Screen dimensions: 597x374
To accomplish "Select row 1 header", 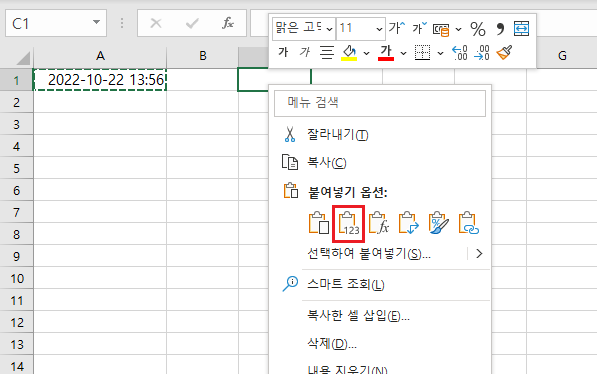I will 16,80.
